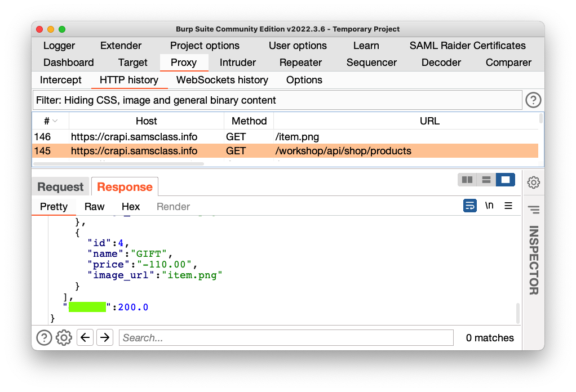Open search settings gear icon
The width and height of the screenshot is (576, 392).
(64, 338)
